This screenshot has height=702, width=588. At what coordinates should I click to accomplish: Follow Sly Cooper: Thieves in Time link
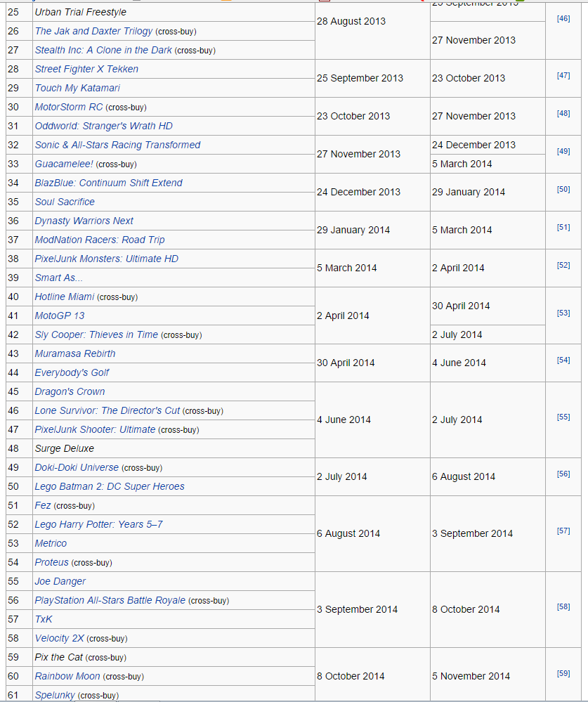96,335
